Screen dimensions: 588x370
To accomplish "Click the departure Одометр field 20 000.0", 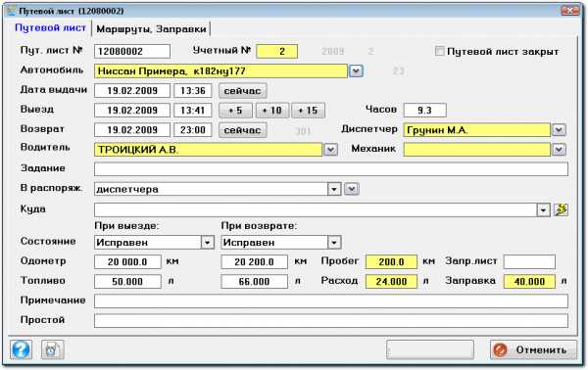I will (127, 261).
